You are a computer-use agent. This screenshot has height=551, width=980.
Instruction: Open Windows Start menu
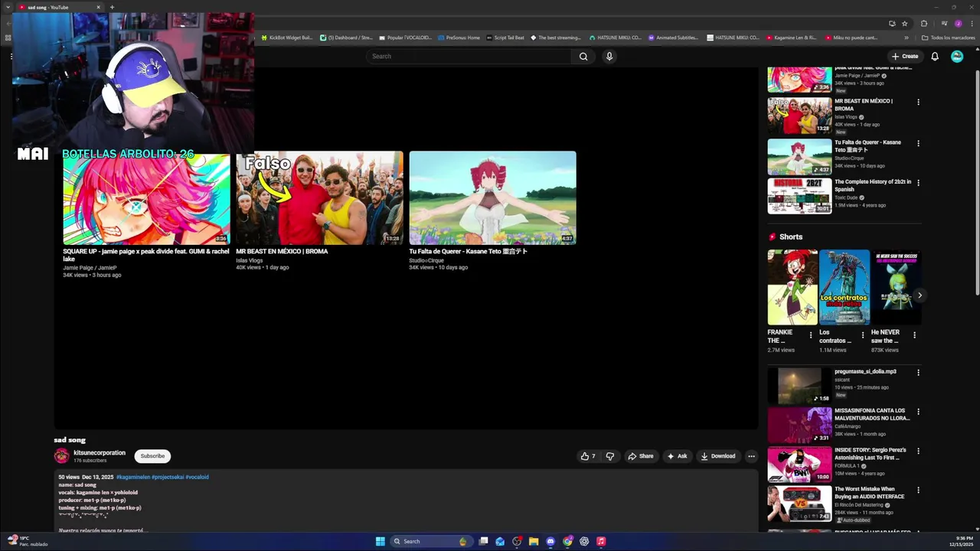tap(380, 541)
